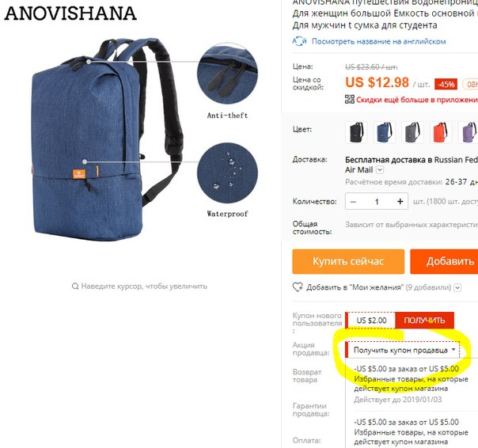
Task: Expand the Air Mail shipping dropdown
Action: (380, 170)
